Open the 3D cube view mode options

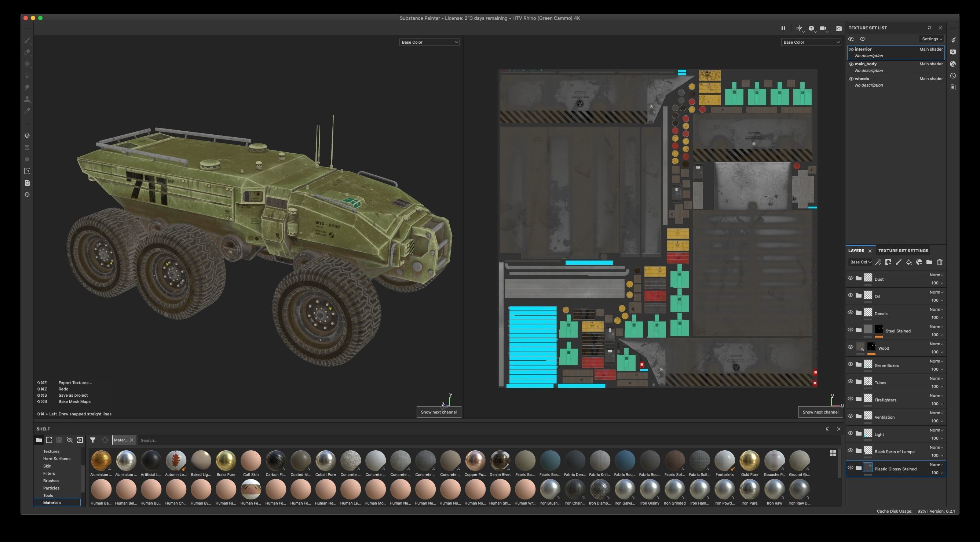pyautogui.click(x=811, y=29)
